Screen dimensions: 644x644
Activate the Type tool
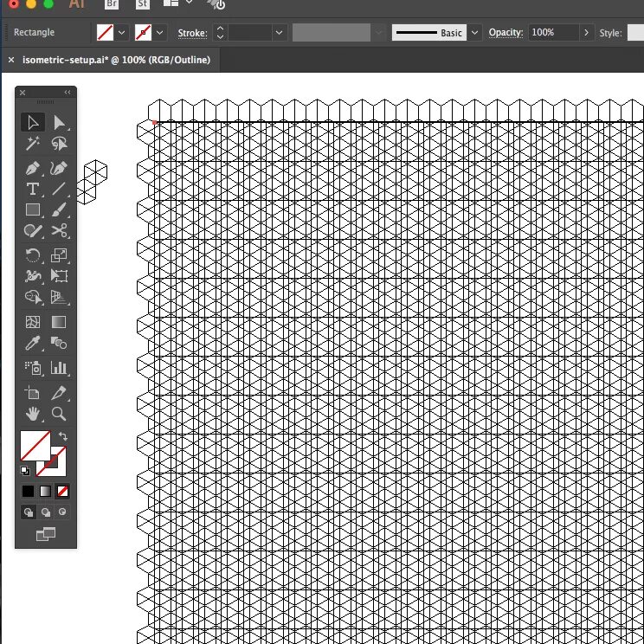32,189
